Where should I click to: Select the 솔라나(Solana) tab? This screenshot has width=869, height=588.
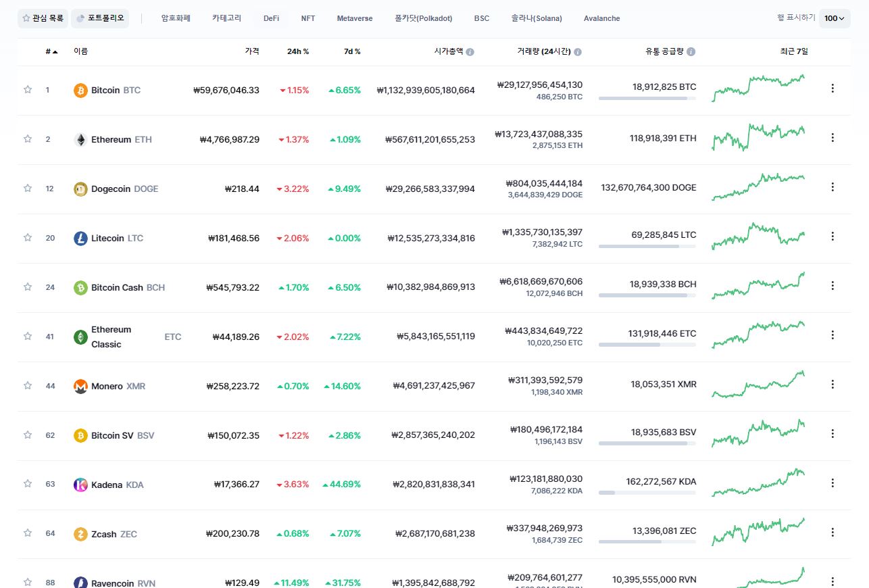coord(537,18)
